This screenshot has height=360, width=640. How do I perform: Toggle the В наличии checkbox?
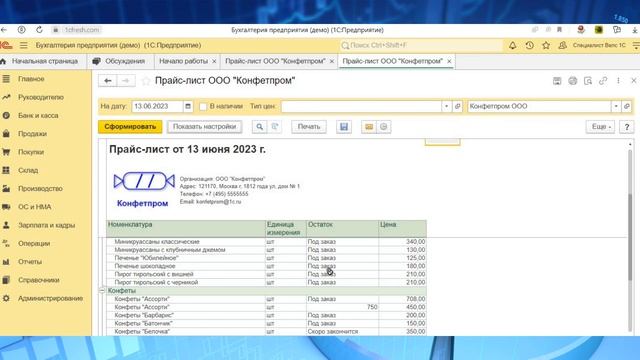point(203,107)
